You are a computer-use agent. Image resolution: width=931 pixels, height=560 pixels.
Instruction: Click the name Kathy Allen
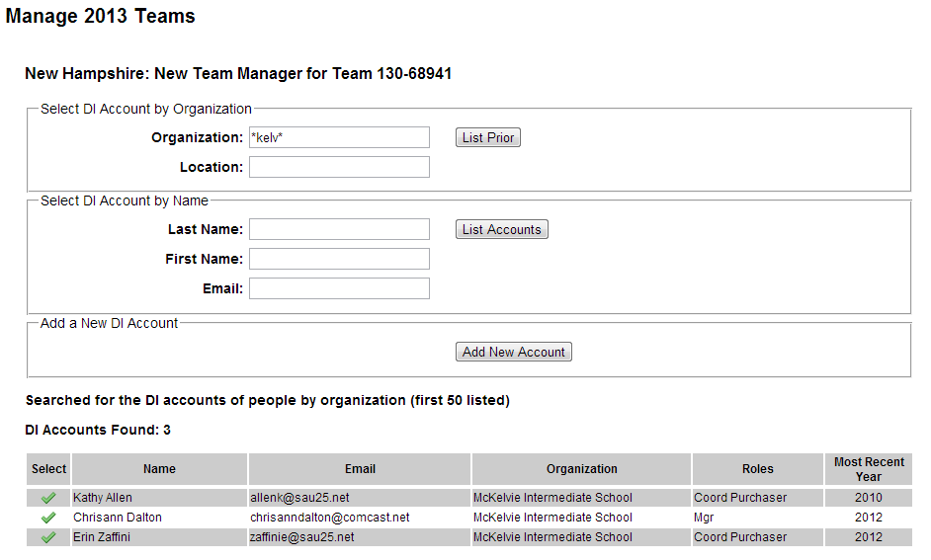coord(103,498)
